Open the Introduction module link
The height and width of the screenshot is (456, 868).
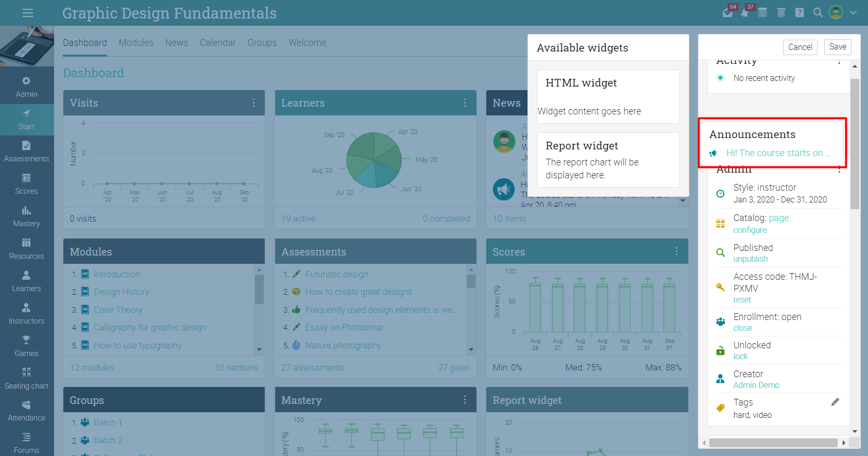click(116, 274)
